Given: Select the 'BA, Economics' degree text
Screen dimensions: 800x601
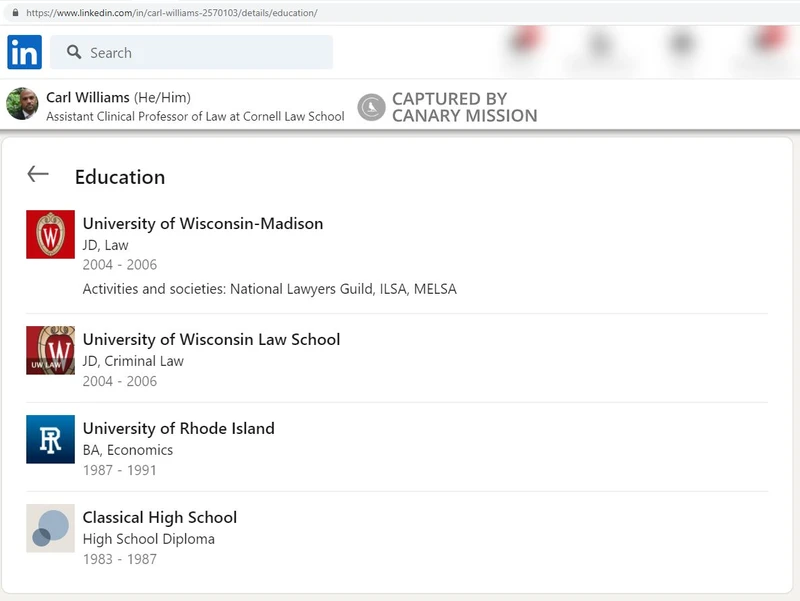Looking at the screenshot, I should click(128, 450).
